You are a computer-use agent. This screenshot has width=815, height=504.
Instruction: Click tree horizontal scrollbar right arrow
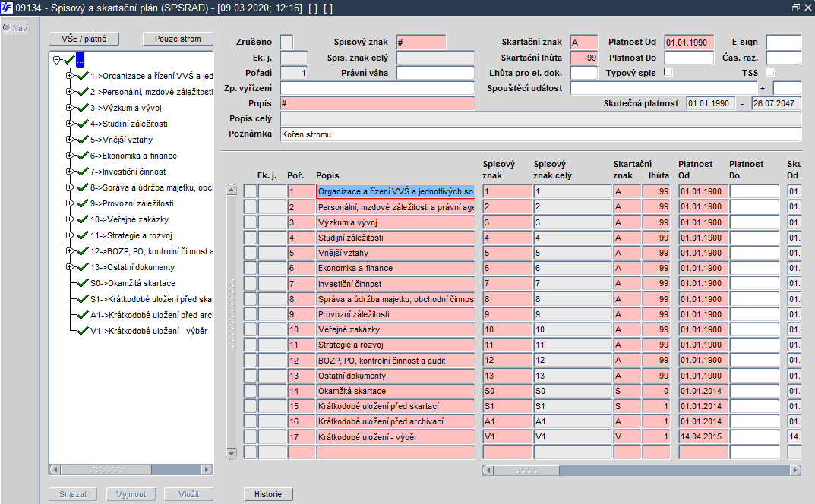207,469
